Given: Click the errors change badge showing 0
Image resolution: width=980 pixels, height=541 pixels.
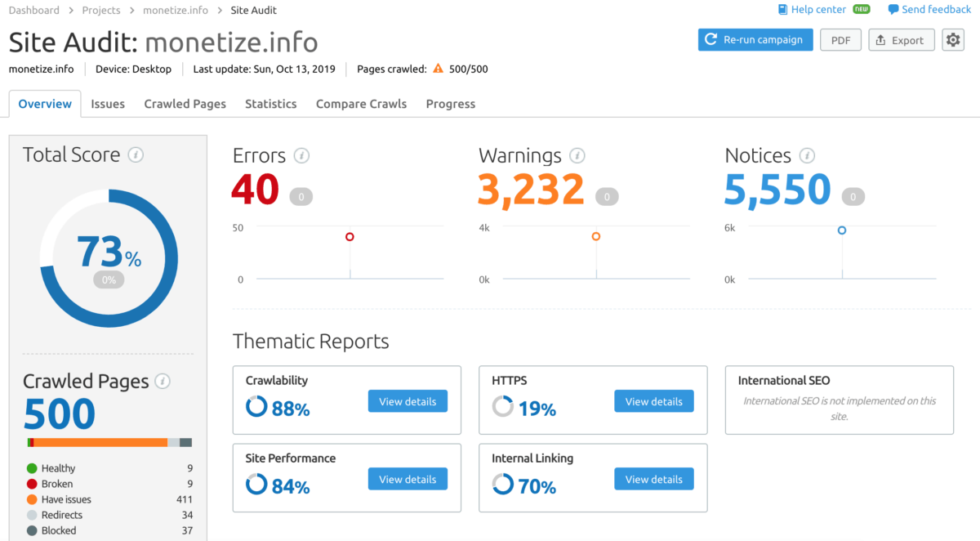Looking at the screenshot, I should point(301,197).
